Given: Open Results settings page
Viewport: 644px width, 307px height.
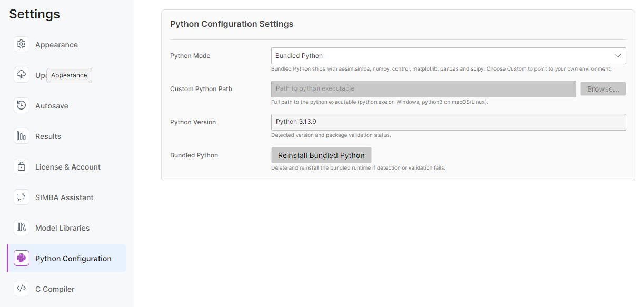Looking at the screenshot, I should pyautogui.click(x=66, y=136).
